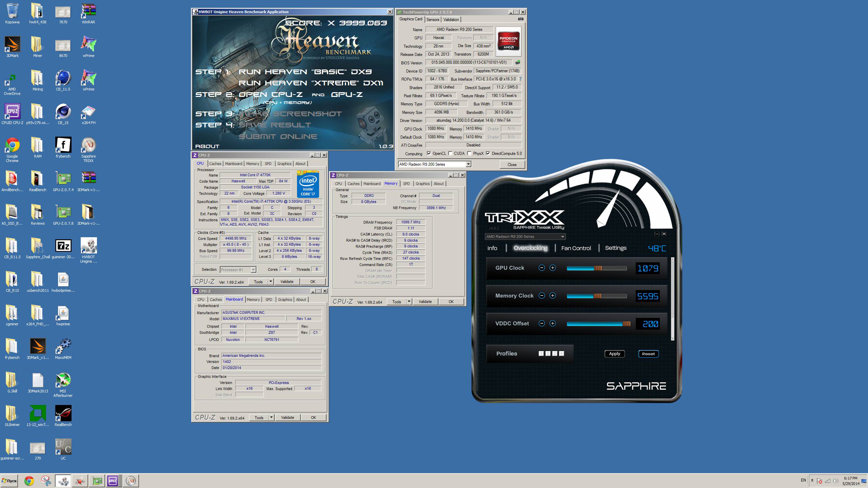The image size is (868, 488).
Task: Toggle the PhysX checkbox in GPU-Z
Action: click(469, 154)
